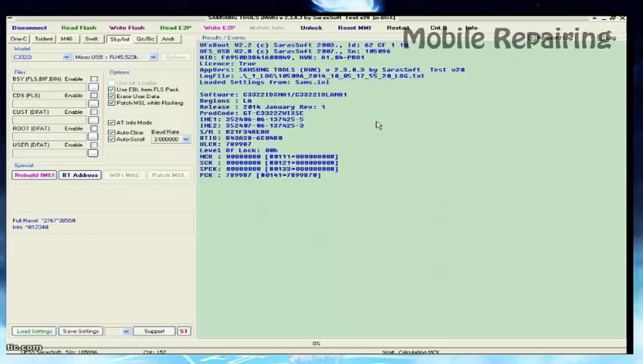Browse for the CDS (FLS) file

point(93,104)
